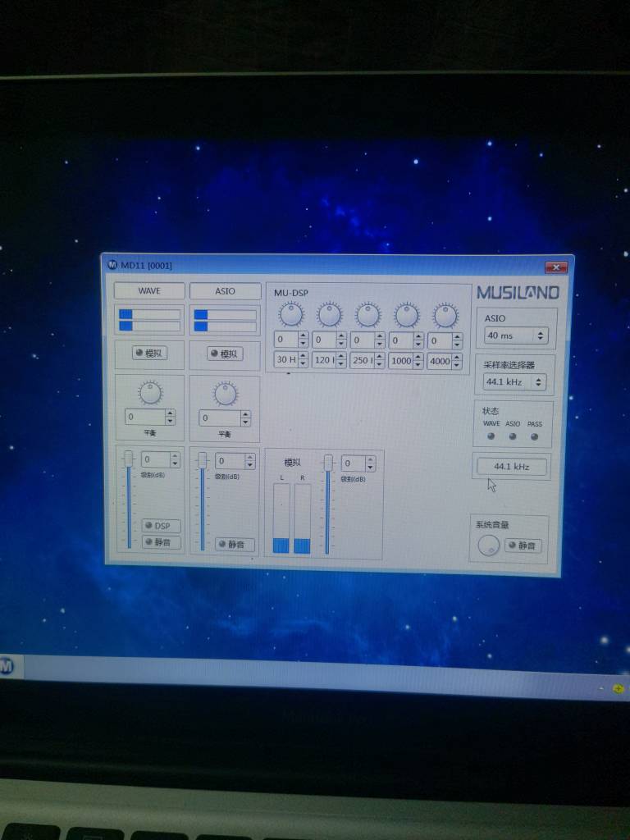Click the system volume round knob
630x840 pixels.
click(x=488, y=545)
